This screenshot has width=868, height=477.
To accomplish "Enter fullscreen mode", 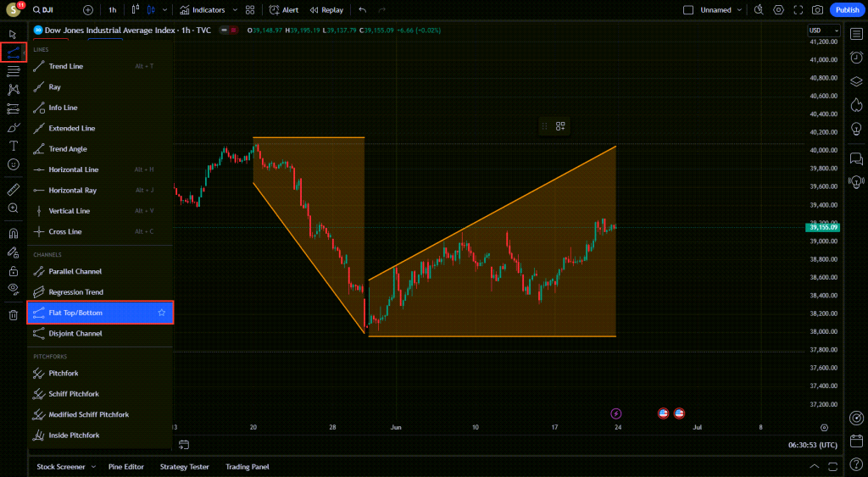I will [798, 10].
